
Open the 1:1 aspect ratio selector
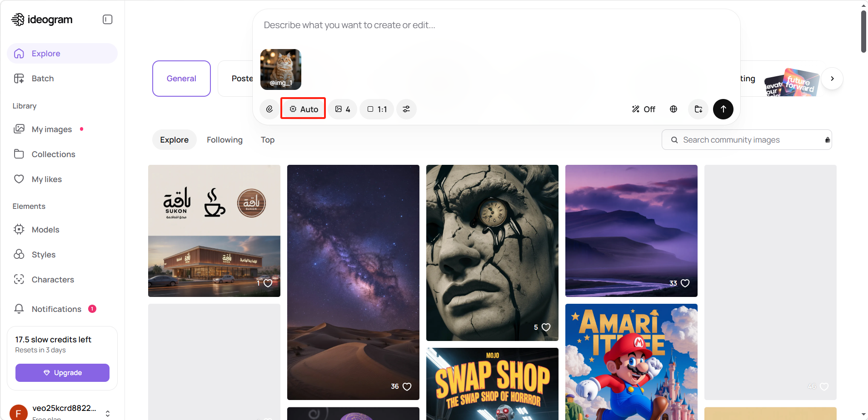(x=377, y=109)
